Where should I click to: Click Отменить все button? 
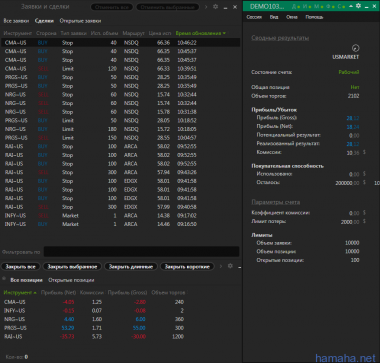(112, 7)
